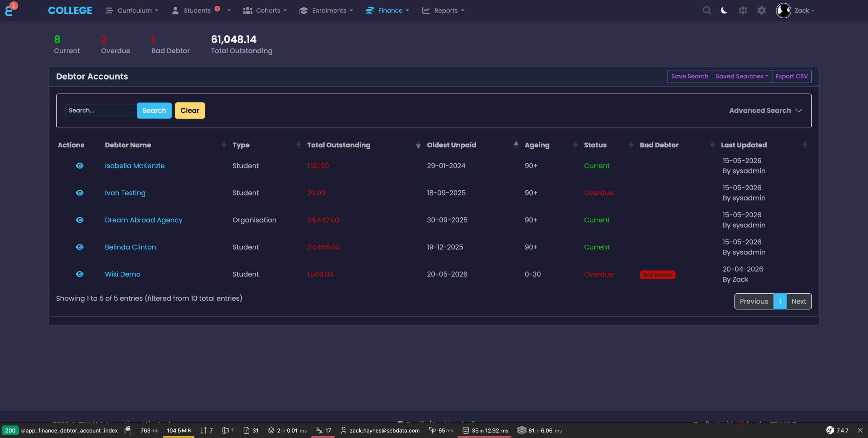This screenshot has height=438, width=868.
Task: Click the HTTP client panel showing 7
Action: [206, 430]
